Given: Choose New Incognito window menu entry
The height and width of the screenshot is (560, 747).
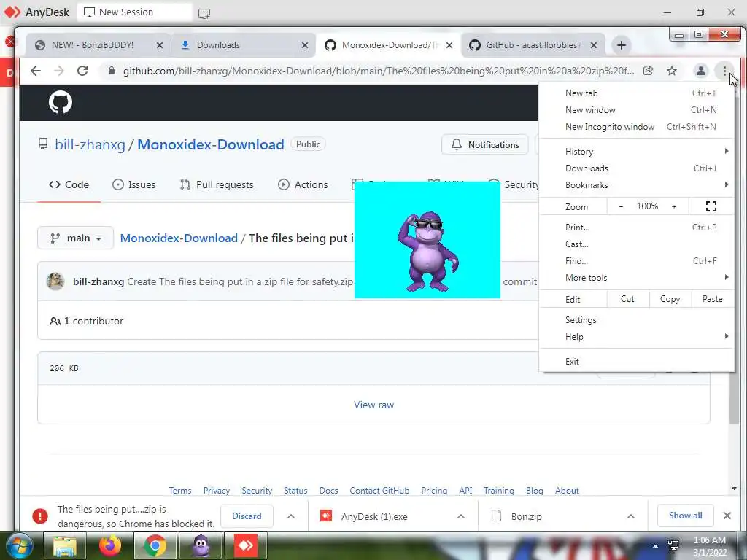Looking at the screenshot, I should (637, 127).
